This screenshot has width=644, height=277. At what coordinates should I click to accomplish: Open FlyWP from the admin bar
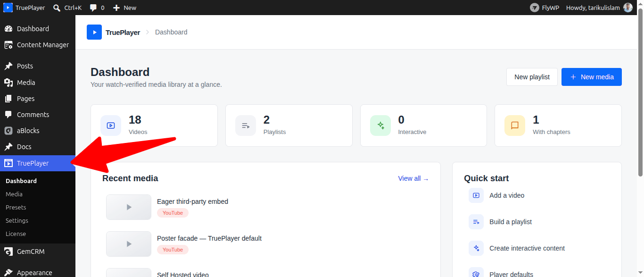[545, 8]
